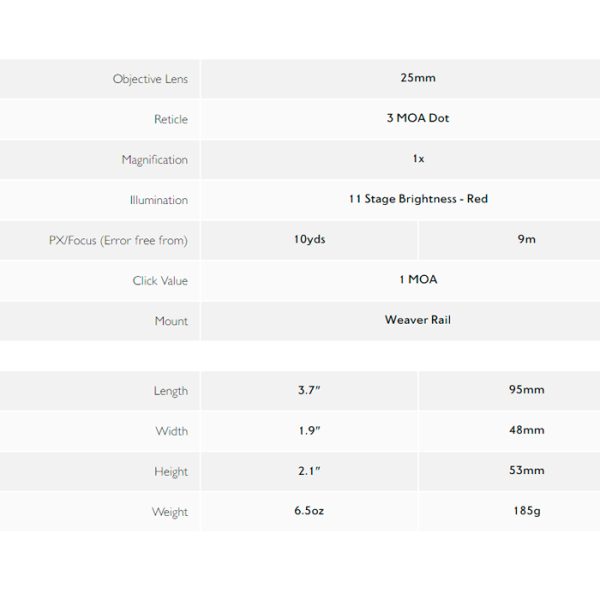Click the PX/Focus (Error free from) label
This screenshot has width=600, height=600.
(x=118, y=240)
